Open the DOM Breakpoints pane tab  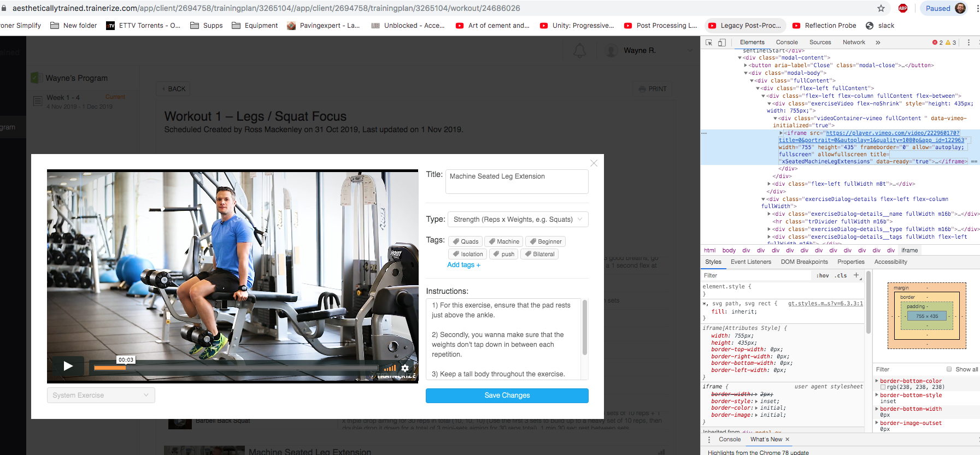pos(805,262)
